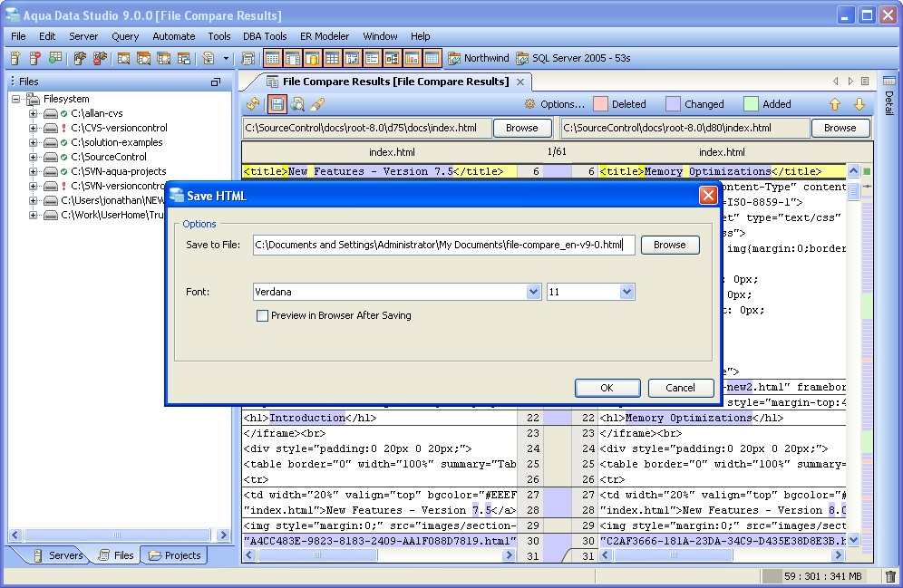
Task: Jump to next difference with down arrow
Action: [x=859, y=104]
